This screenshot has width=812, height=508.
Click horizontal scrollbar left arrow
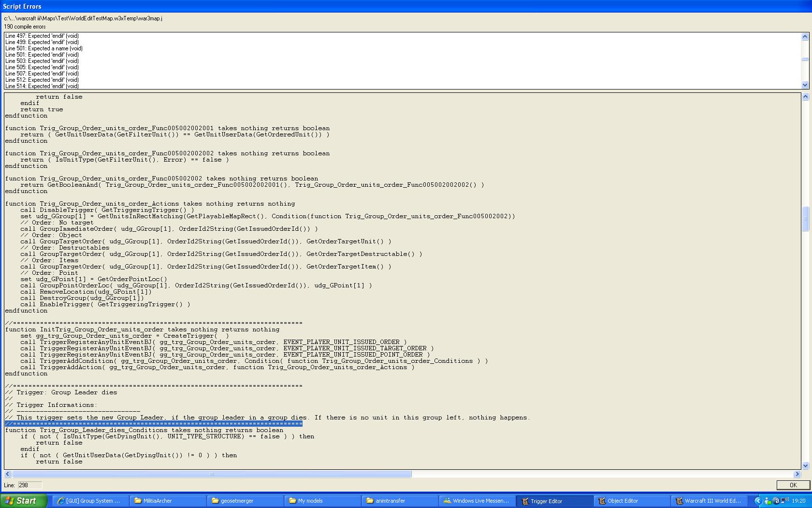click(x=8, y=474)
